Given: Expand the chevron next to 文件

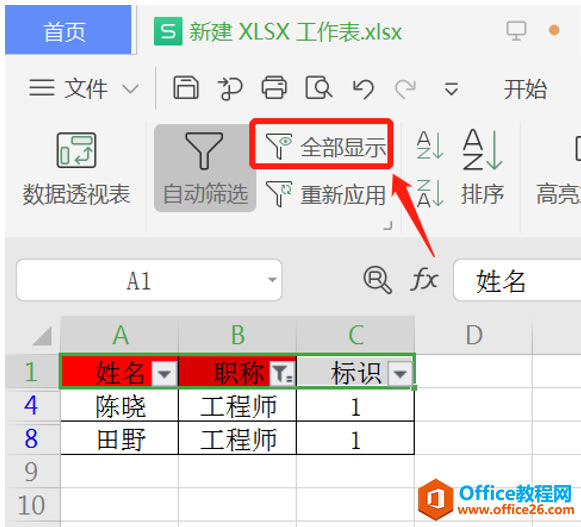Looking at the screenshot, I should [x=130, y=89].
